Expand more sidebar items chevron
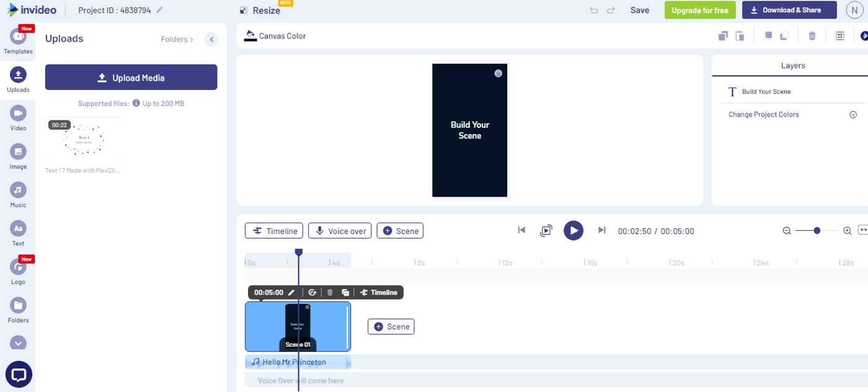The width and height of the screenshot is (868, 392). [x=18, y=342]
